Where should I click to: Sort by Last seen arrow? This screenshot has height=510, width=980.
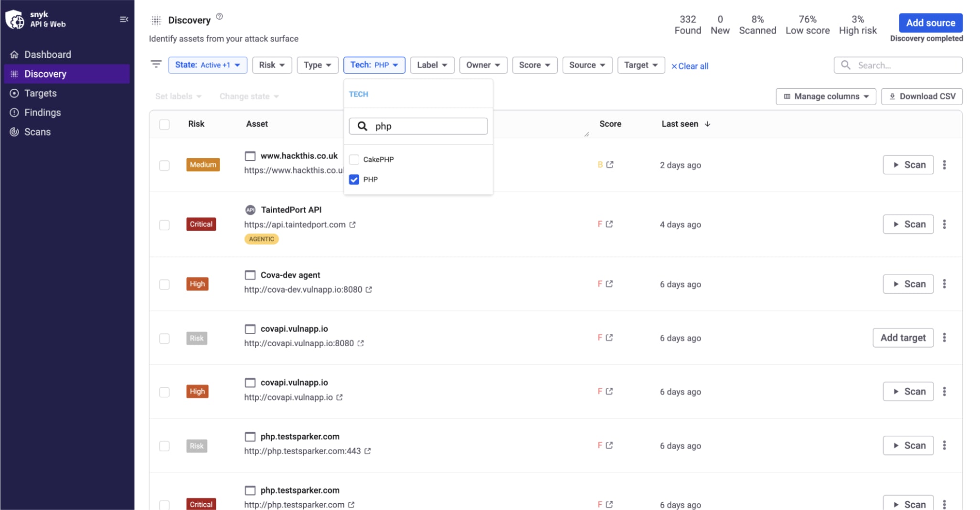[708, 124]
